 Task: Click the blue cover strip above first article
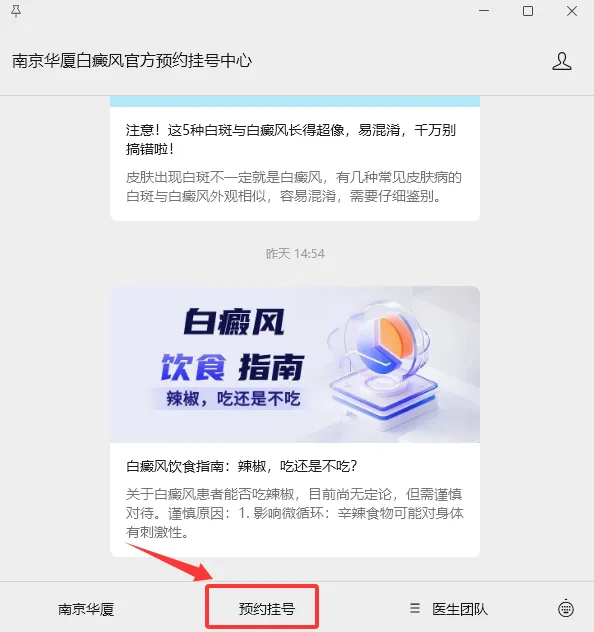pyautogui.click(x=295, y=102)
